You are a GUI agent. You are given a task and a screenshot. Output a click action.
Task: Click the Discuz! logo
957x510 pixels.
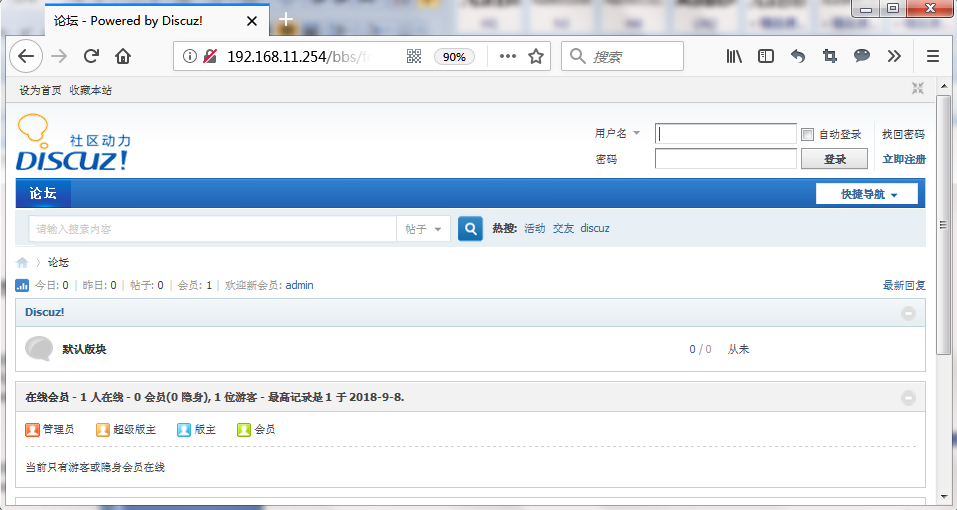(73, 142)
